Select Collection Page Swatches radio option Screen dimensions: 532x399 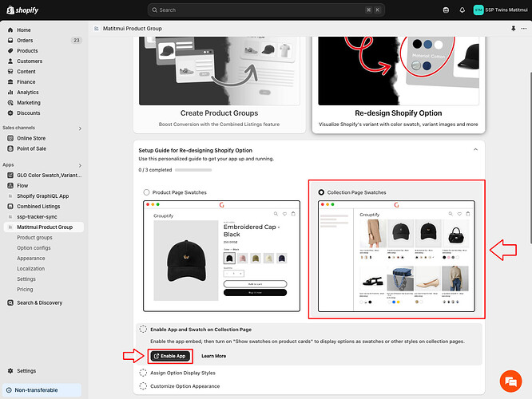click(321, 192)
